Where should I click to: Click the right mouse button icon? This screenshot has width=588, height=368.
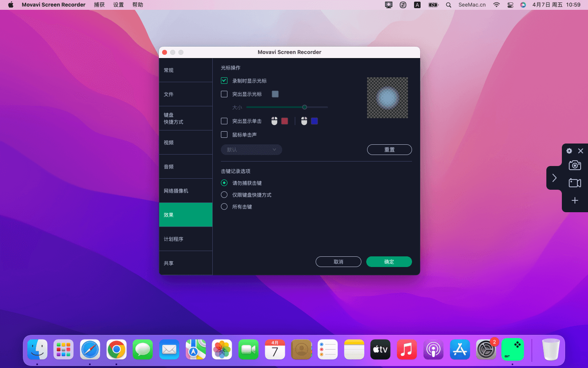coord(304,121)
